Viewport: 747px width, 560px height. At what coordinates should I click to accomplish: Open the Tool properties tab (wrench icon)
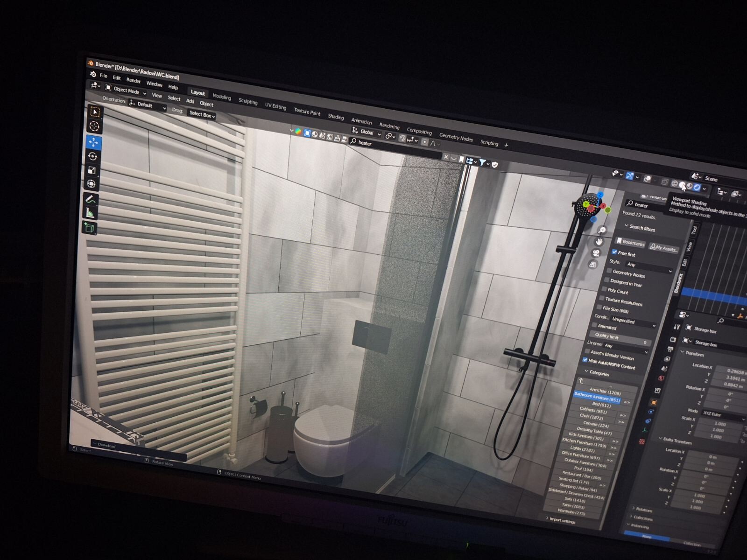pos(677,326)
